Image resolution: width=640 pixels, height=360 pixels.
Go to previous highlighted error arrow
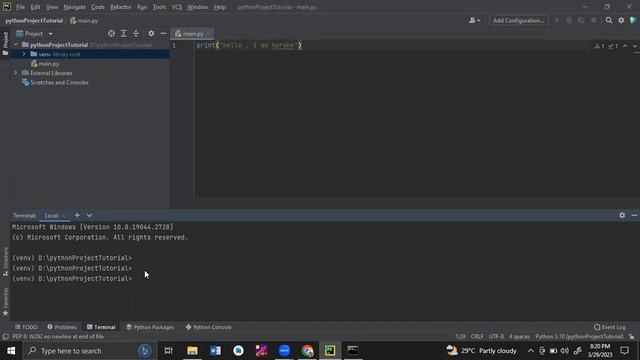coord(625,46)
